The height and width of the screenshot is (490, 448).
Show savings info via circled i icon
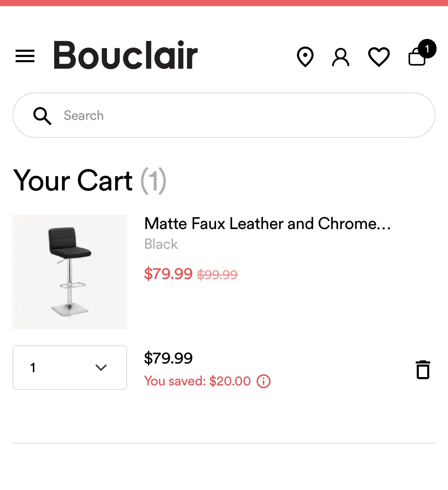264,381
